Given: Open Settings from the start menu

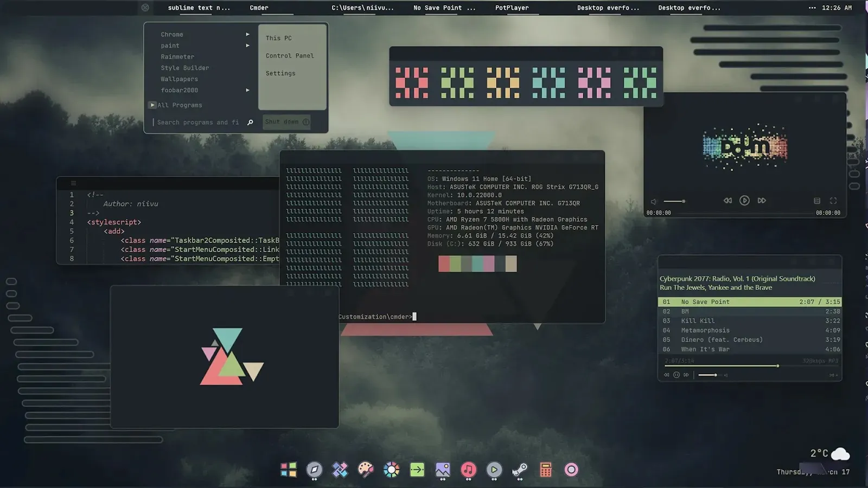Looking at the screenshot, I should click(x=280, y=73).
